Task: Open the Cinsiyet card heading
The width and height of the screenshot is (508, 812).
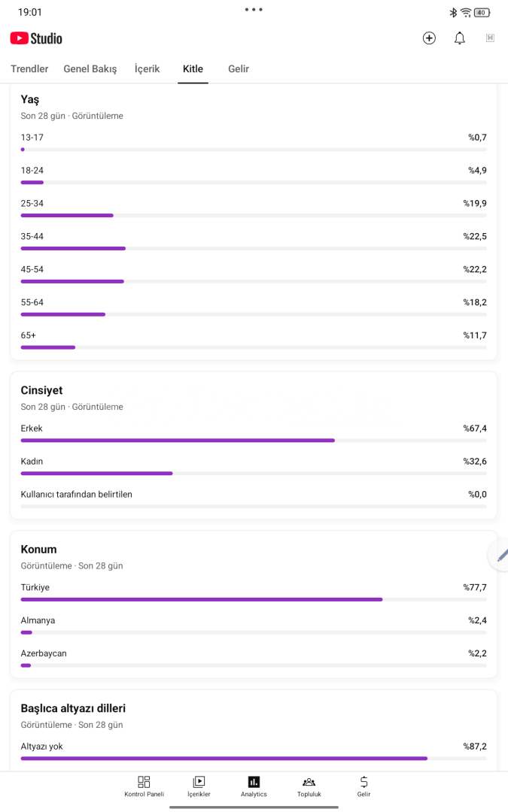Action: [41, 390]
